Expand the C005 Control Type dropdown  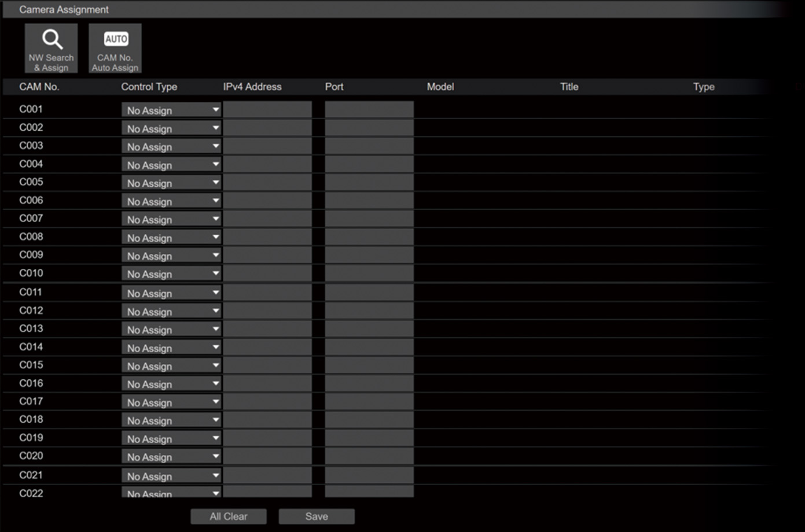(171, 183)
